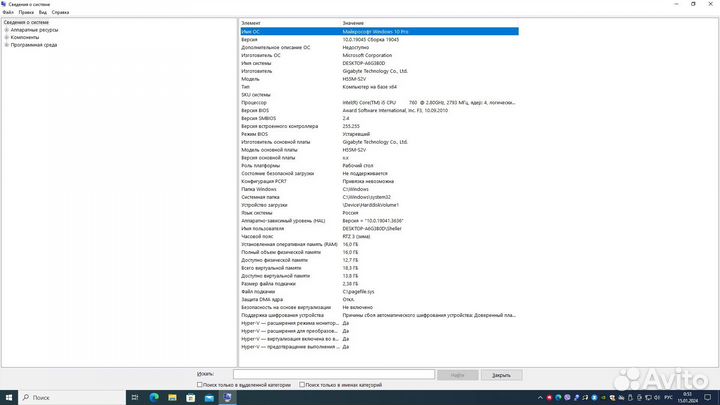Viewport: 720px width, 405px height.
Task: Open the Правка menu
Action: click(26, 12)
